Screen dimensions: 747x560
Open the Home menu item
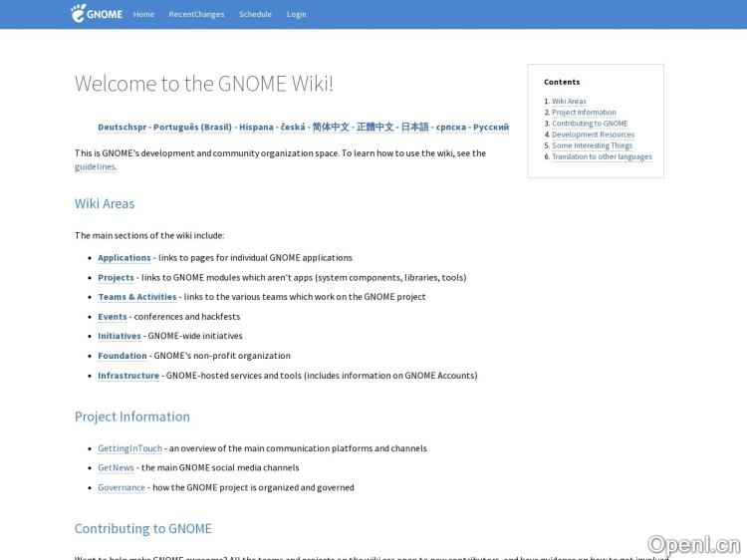tap(143, 14)
